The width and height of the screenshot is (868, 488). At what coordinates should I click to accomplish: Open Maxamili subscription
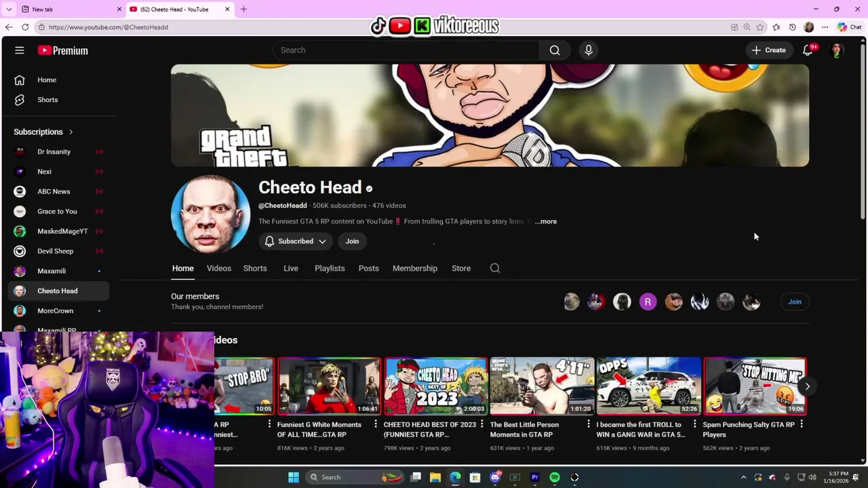(58, 271)
